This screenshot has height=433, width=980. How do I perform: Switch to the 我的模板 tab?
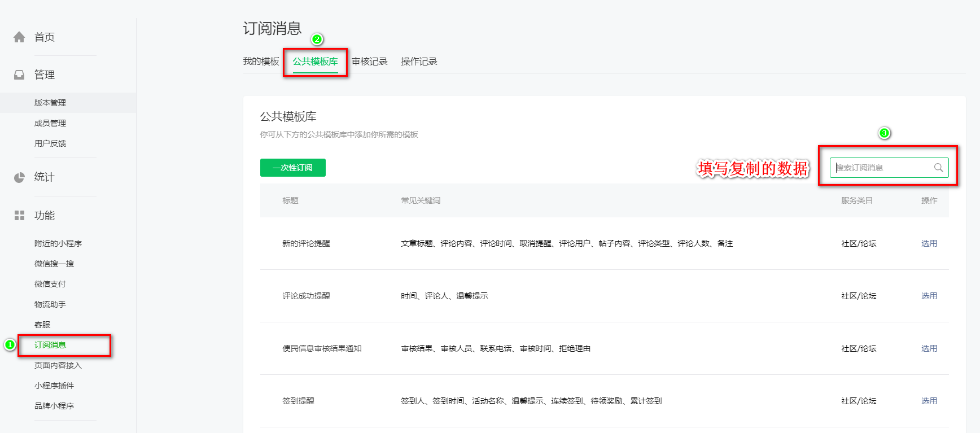pos(261,62)
